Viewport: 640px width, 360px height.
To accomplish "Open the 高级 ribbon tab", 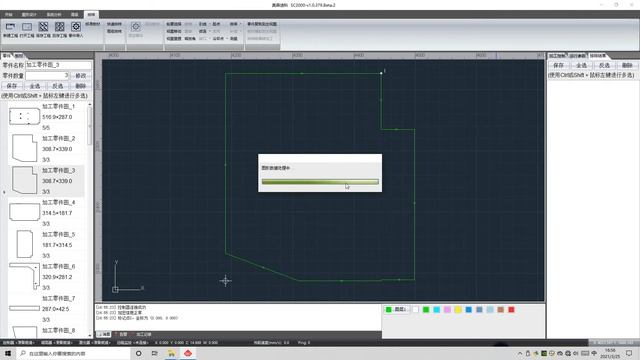I will click(x=75, y=14).
